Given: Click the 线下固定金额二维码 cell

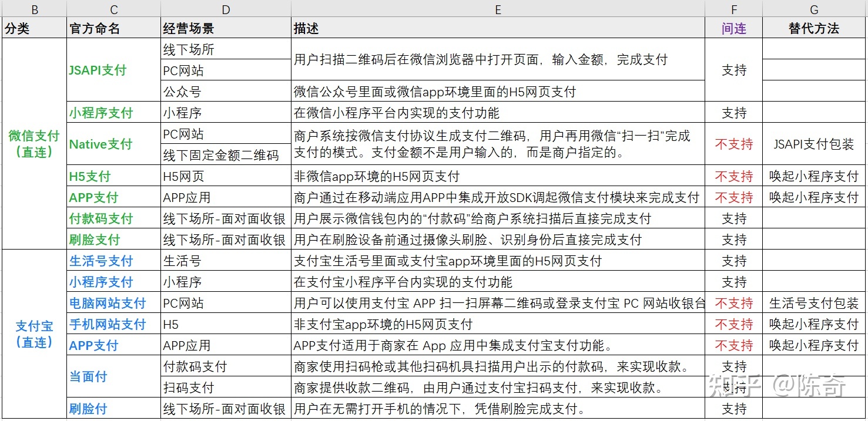Looking at the screenshot, I should pos(226,155).
